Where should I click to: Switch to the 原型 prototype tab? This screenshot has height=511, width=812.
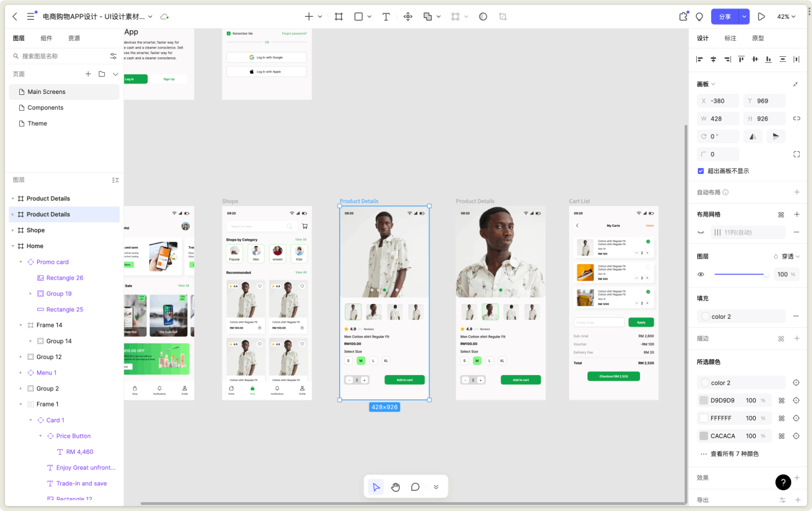point(758,39)
